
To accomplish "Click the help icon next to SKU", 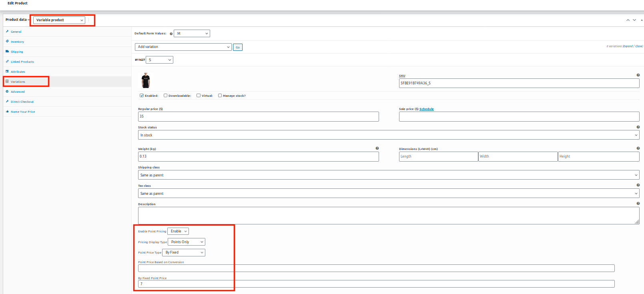I will (x=638, y=75).
